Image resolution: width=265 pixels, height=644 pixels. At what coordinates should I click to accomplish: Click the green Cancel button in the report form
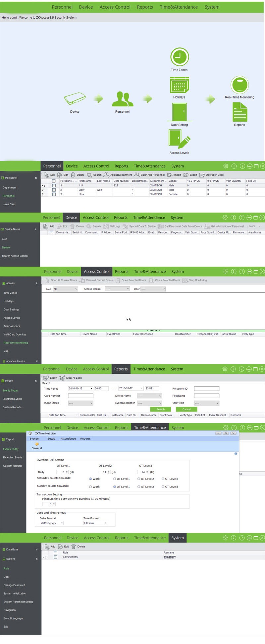[186, 409]
